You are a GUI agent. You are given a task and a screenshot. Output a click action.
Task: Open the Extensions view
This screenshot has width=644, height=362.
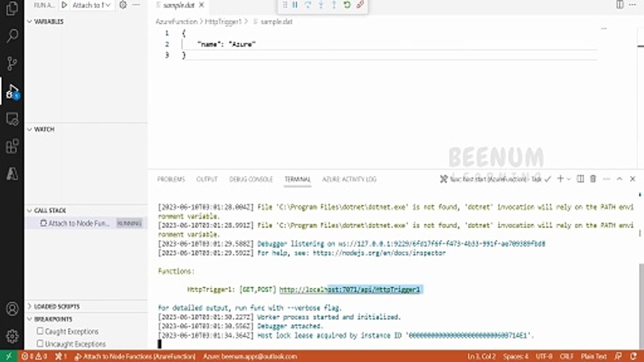pos(12,147)
